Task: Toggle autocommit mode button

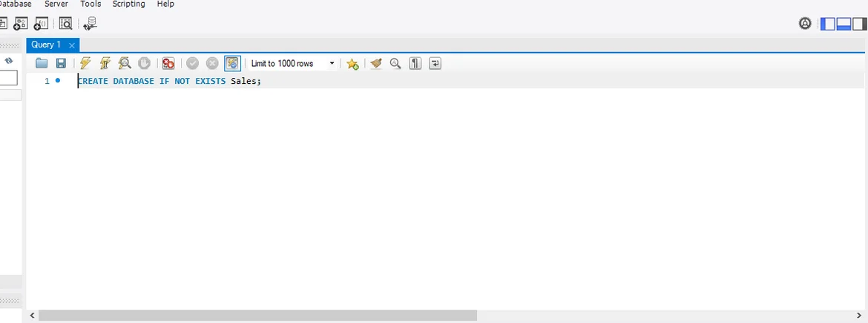Action: click(x=232, y=64)
